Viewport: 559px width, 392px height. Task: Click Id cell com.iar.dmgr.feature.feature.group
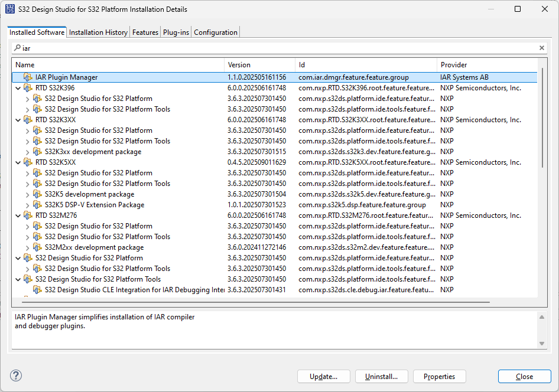click(x=353, y=77)
